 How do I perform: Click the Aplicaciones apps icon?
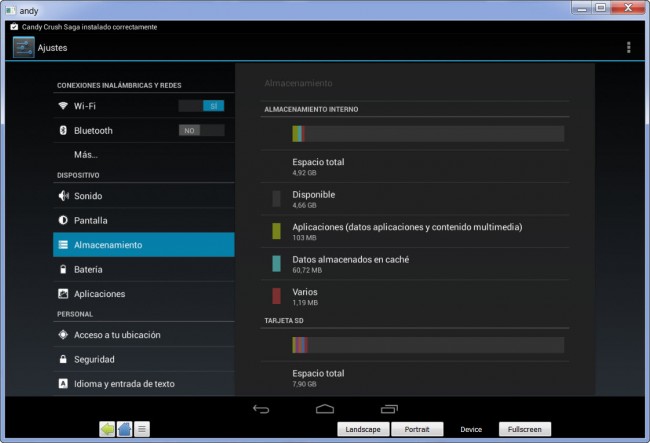(x=63, y=294)
